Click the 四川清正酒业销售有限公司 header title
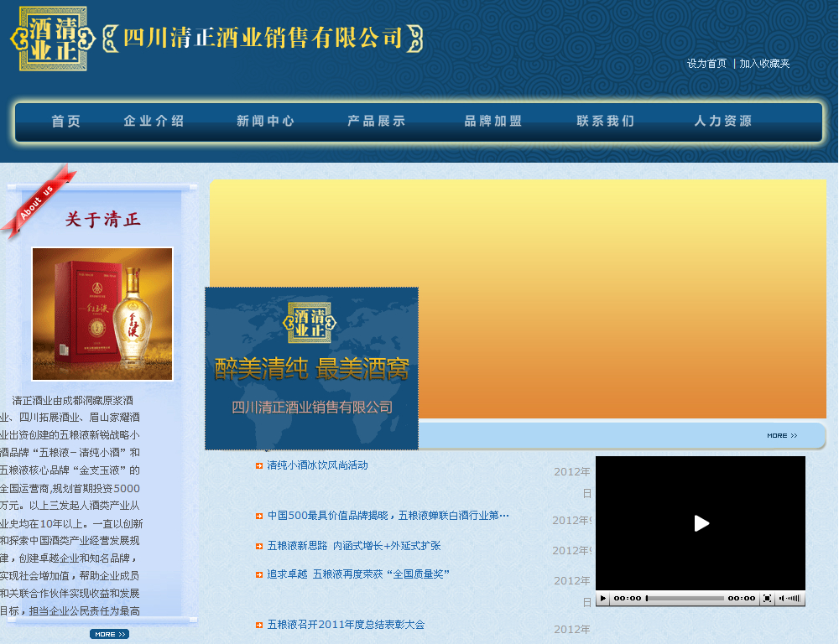 262,38
